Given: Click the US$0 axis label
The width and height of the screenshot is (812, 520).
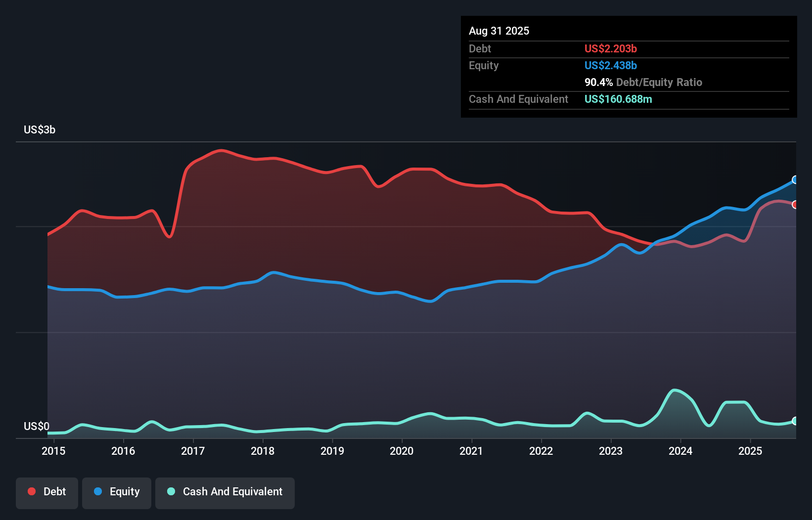Looking at the screenshot, I should (36, 426).
